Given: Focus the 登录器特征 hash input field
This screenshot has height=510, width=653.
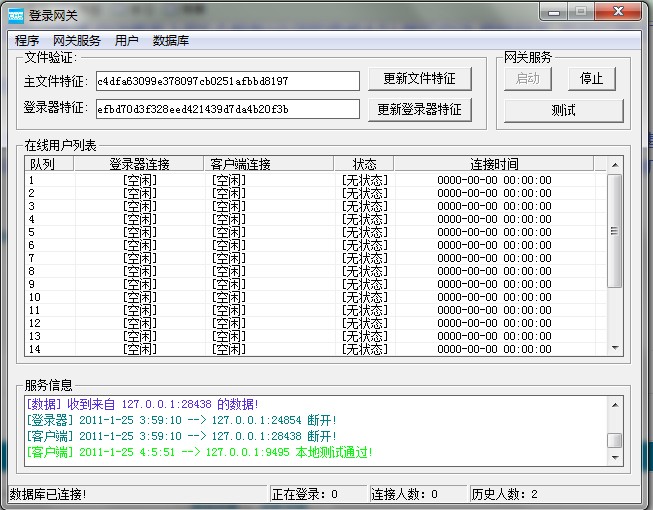Looking at the screenshot, I should point(227,109).
